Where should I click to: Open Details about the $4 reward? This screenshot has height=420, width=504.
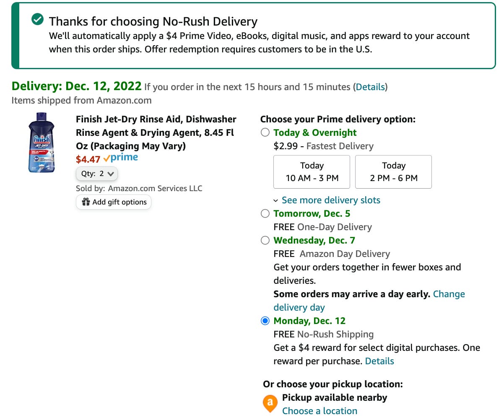coord(379,361)
